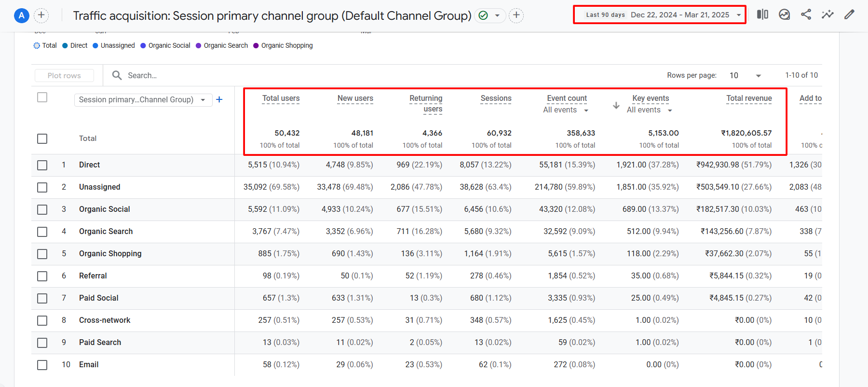The height and width of the screenshot is (387, 868).
Task: Open the share report icon
Action: tap(806, 14)
